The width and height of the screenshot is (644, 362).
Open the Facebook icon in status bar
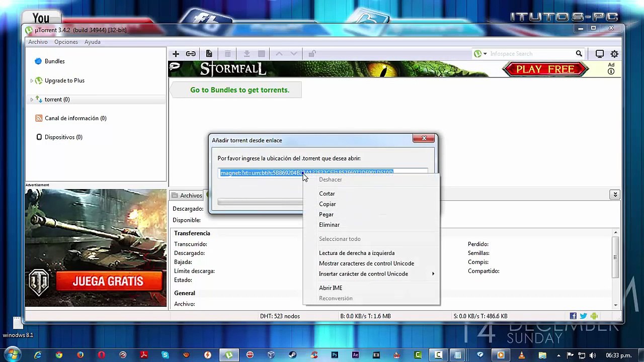click(x=573, y=316)
